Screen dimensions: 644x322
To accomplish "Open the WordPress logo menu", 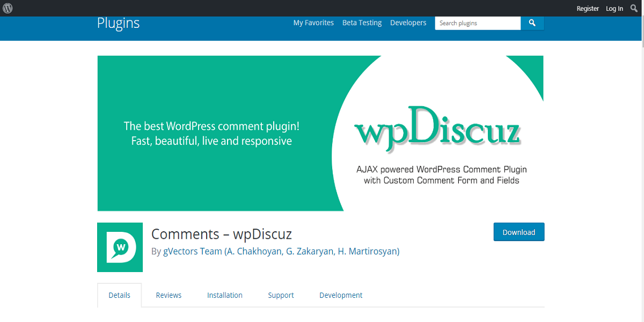I will coord(8,8).
